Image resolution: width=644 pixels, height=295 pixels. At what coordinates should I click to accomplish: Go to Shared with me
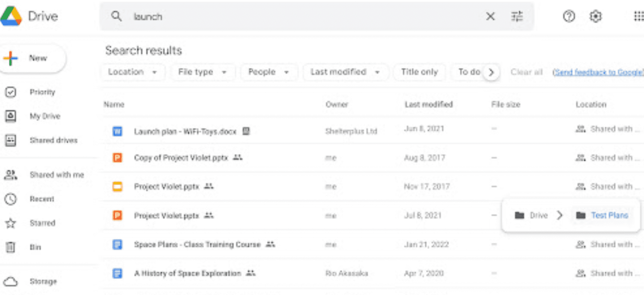coord(56,175)
